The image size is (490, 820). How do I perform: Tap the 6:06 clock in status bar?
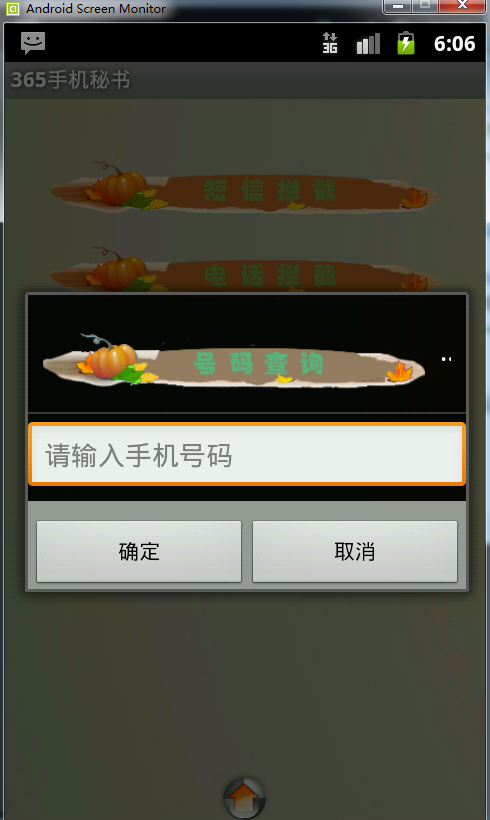tap(454, 44)
